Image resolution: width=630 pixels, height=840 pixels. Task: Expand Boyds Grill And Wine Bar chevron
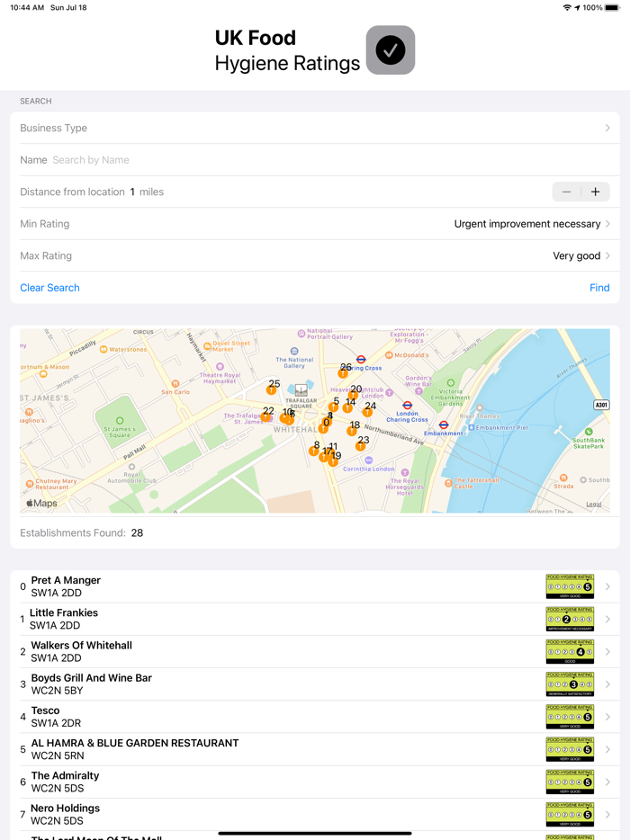click(x=607, y=684)
